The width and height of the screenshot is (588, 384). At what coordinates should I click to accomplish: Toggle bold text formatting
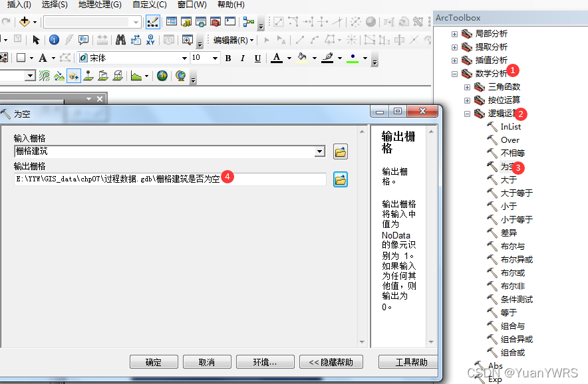point(227,57)
